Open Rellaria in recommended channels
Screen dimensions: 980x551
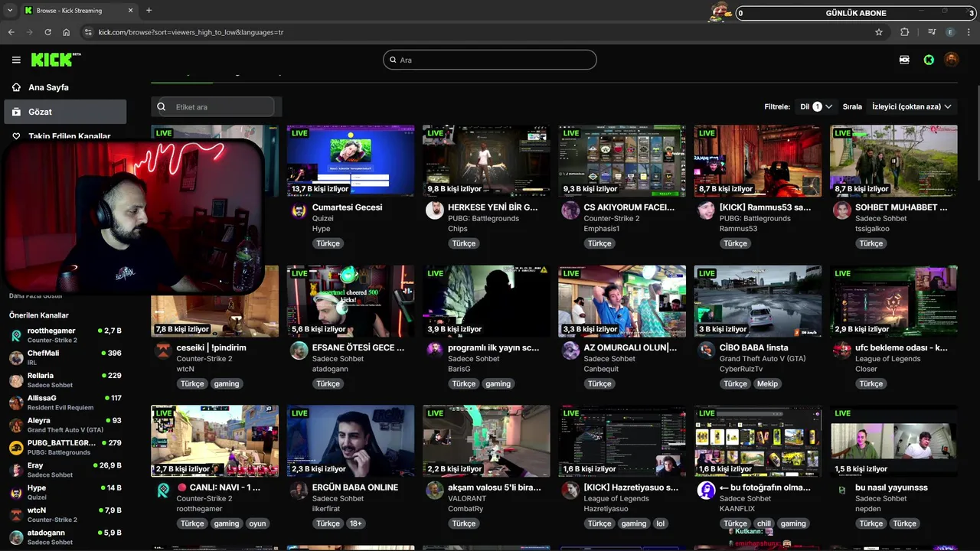(65, 380)
